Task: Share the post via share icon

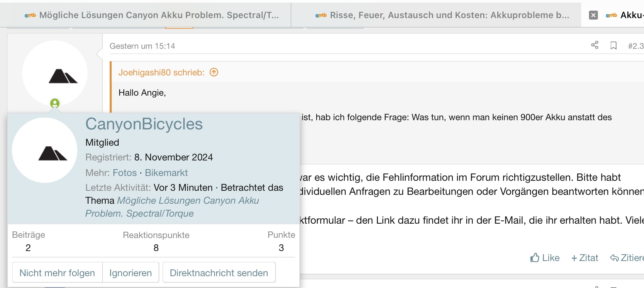Action: click(594, 45)
